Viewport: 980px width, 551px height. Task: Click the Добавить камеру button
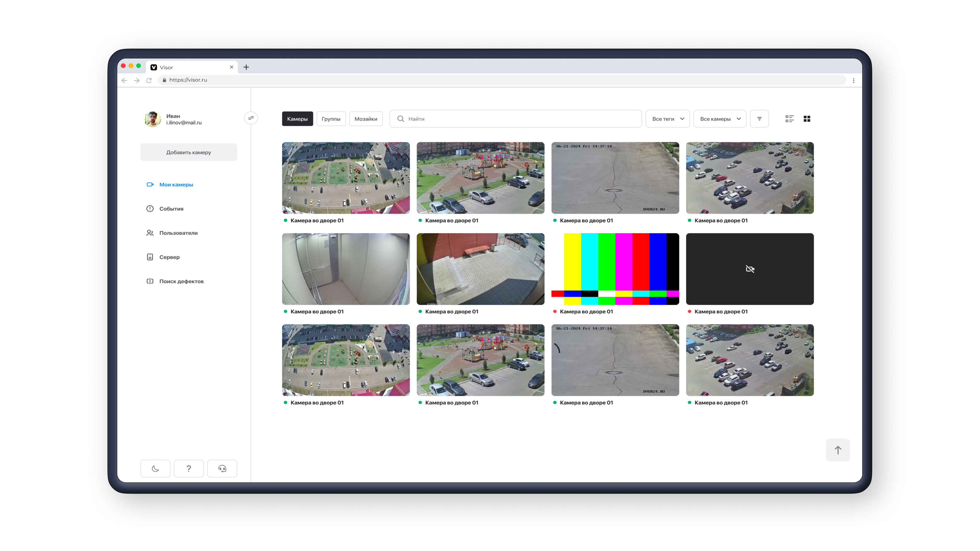(189, 152)
